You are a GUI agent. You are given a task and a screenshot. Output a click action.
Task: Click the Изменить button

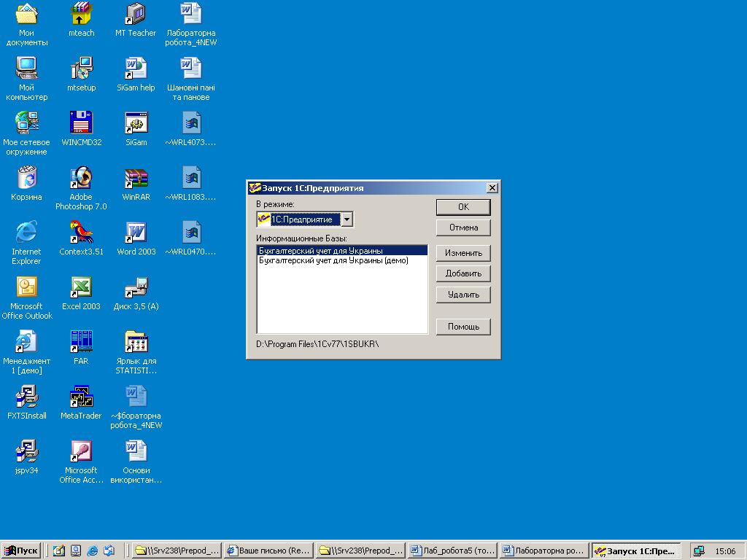pyautogui.click(x=463, y=253)
